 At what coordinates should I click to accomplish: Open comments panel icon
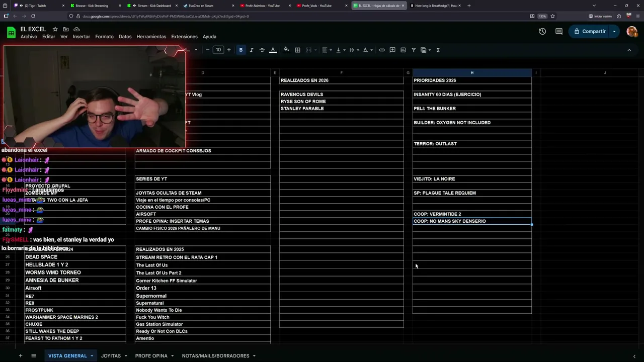click(x=559, y=31)
